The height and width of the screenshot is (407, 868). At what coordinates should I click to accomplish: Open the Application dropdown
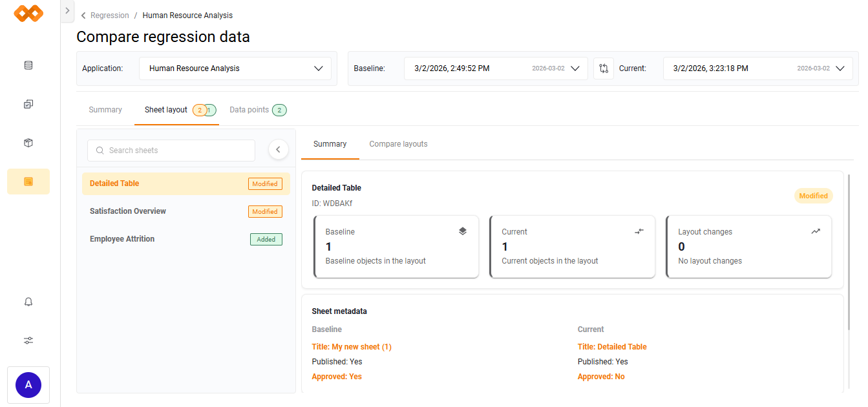235,68
